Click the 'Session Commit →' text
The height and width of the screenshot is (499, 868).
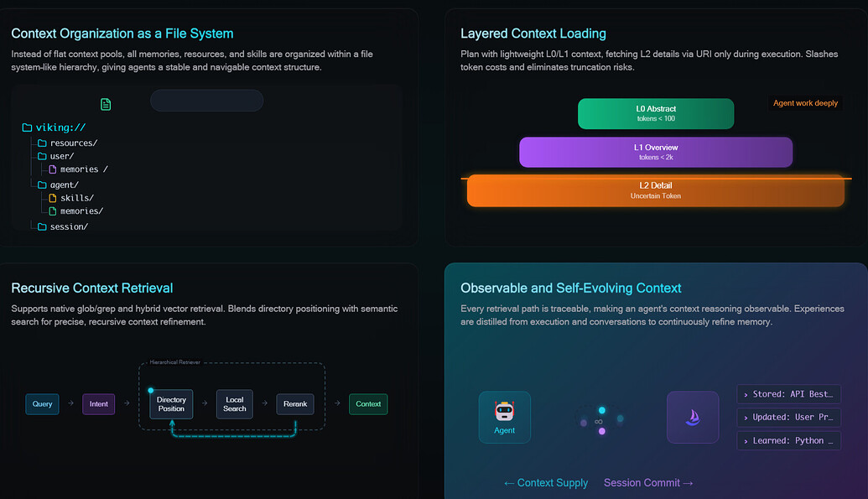(x=648, y=483)
